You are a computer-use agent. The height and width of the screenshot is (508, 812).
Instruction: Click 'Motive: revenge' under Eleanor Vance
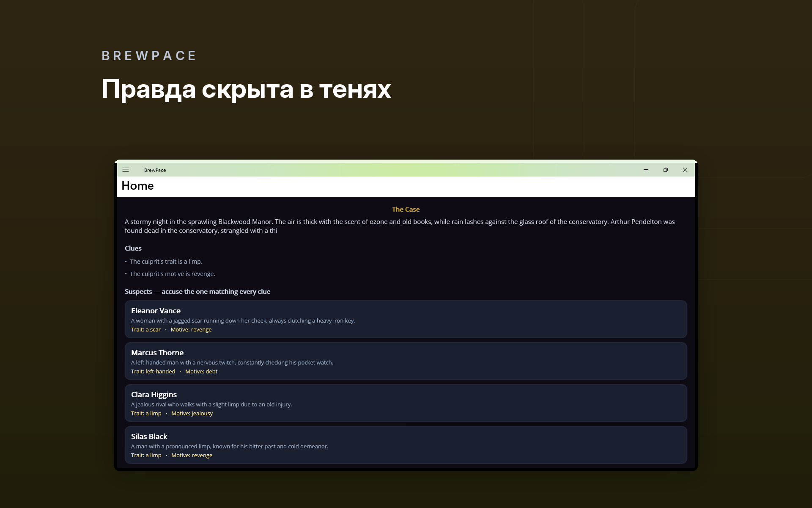(191, 330)
